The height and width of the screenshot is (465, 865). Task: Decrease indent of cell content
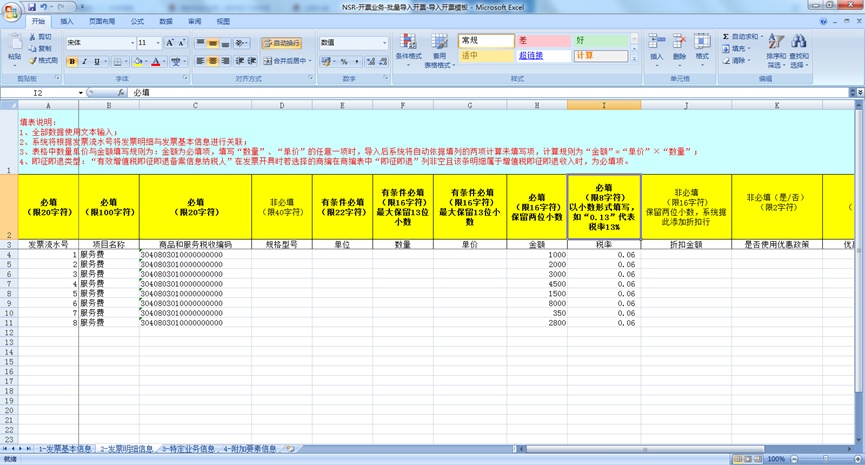(239, 61)
